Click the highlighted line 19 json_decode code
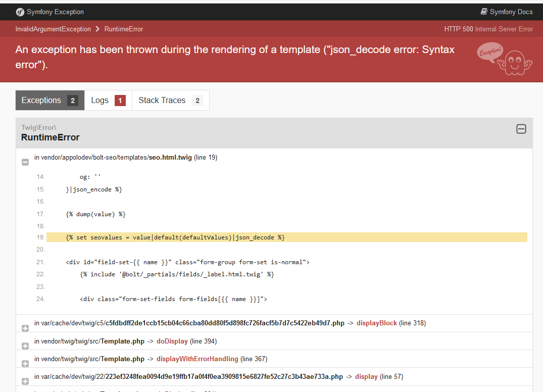Image resolution: width=543 pixels, height=392 pixels. pos(175,237)
